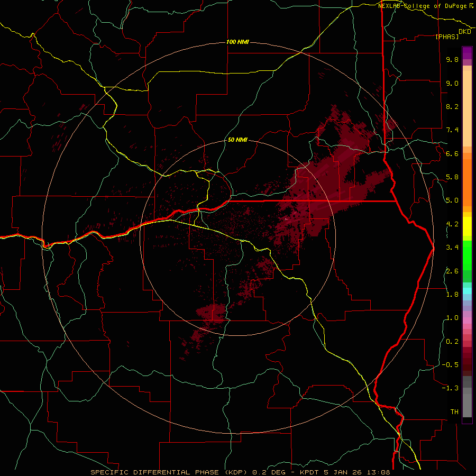Pick the 5.0 scale label

point(452,200)
